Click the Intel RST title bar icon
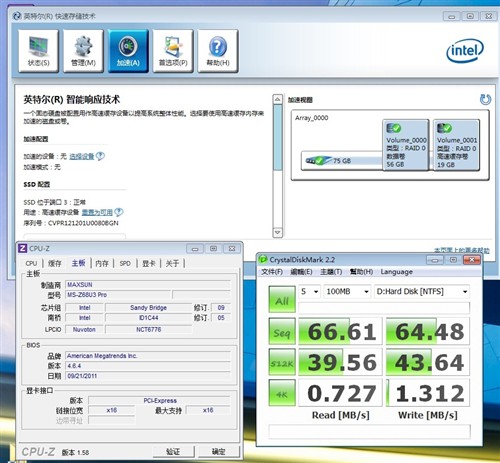The height and width of the screenshot is (463, 500). click(x=17, y=16)
